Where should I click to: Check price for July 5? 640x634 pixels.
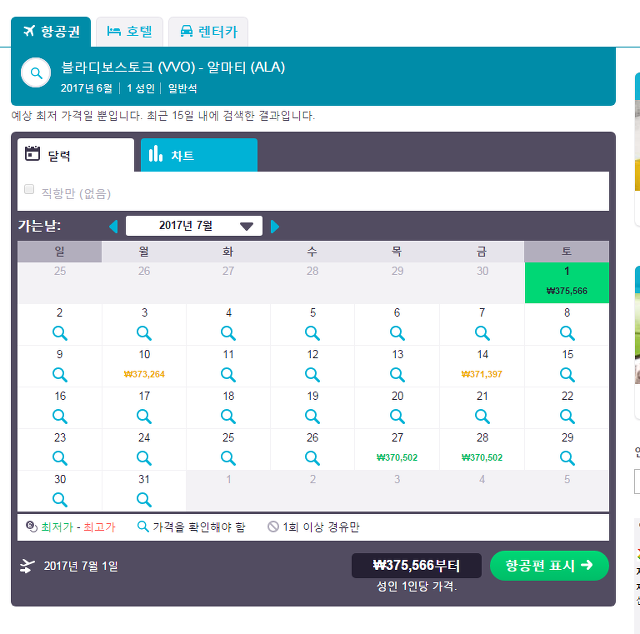click(x=312, y=333)
